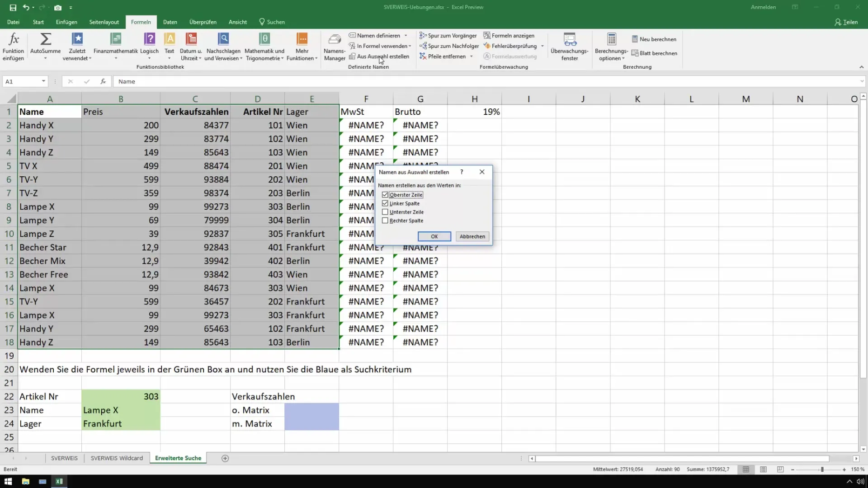Click Spur zum Vorgänger
Image resolution: width=868 pixels, height=488 pixels.
tap(448, 36)
